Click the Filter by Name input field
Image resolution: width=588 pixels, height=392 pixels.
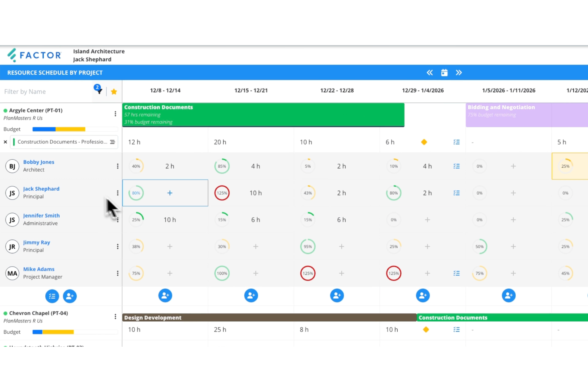(x=44, y=91)
